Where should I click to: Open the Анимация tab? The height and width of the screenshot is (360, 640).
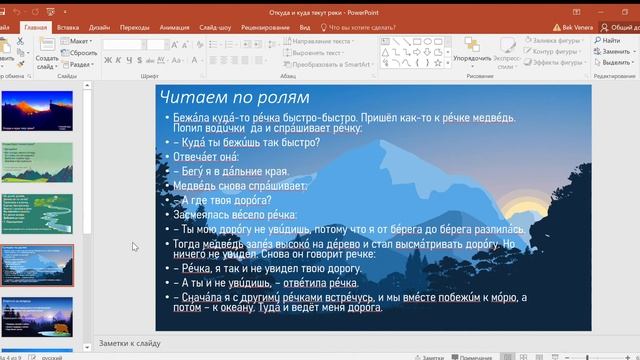pos(174,27)
